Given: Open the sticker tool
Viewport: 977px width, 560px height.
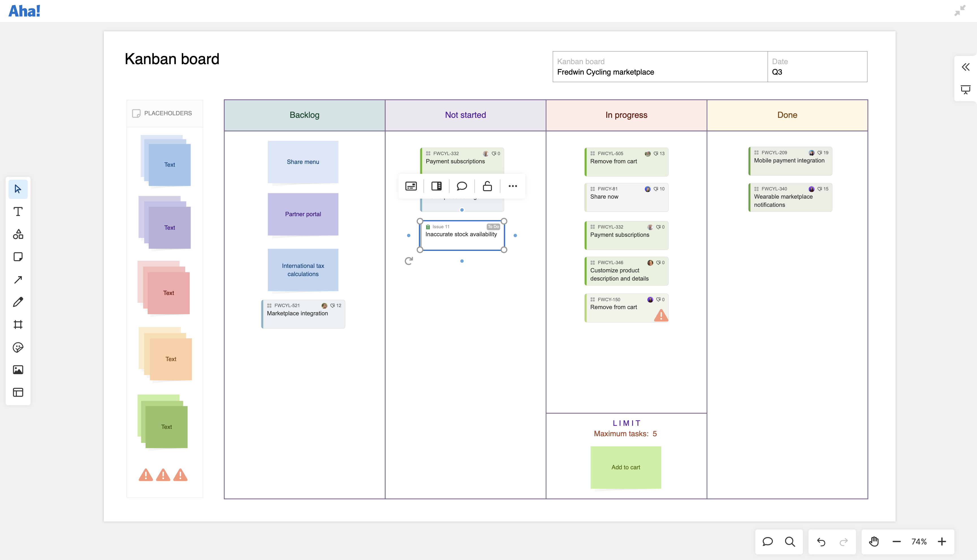Looking at the screenshot, I should 18,347.
